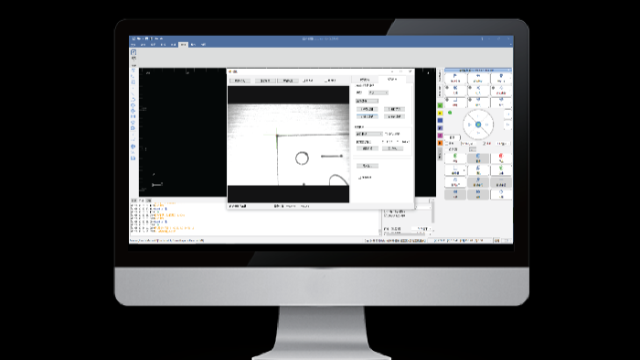Image resolution: width=640 pixels, height=360 pixels.
Task: Switch to the left inactive tab in the camera dialog
Action: tap(364, 80)
